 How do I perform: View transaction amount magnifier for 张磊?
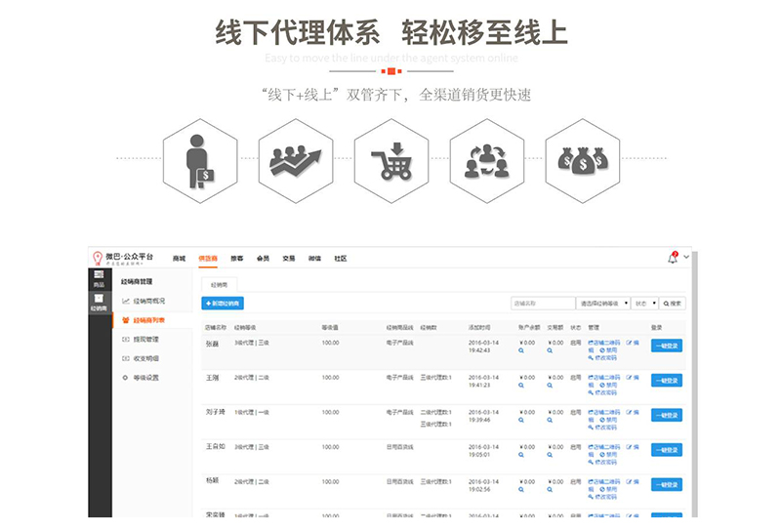click(550, 350)
